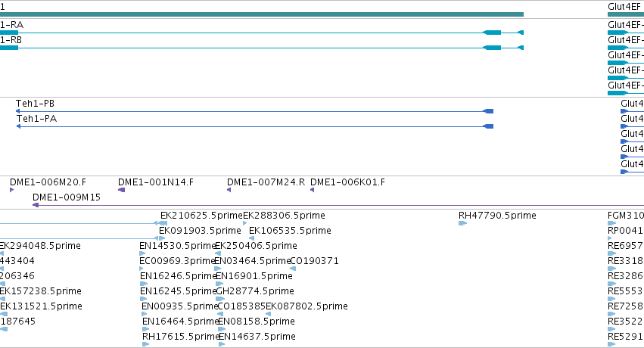Open the EK210625.5prime EST label
Image resolution: width=644 pixels, height=348 pixels.
pos(201,216)
